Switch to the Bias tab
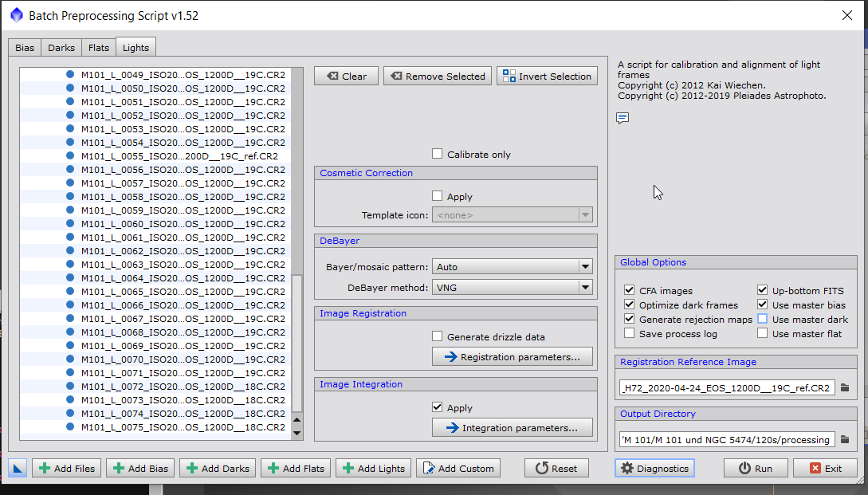Viewport: 868px width, 495px height. click(25, 48)
